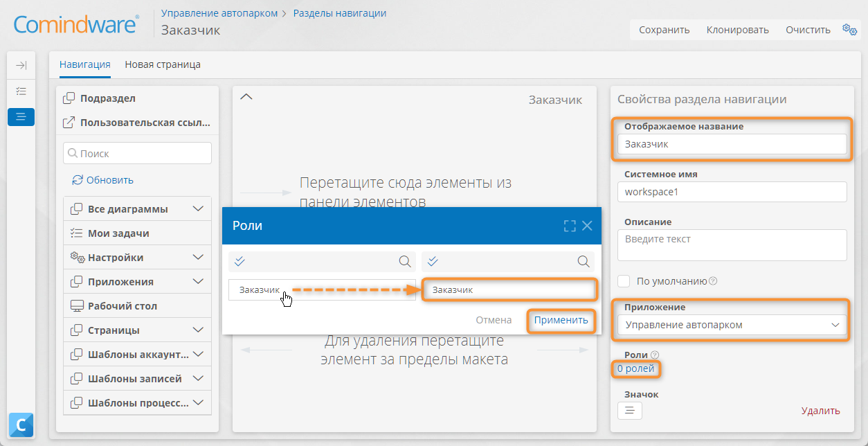Click the Шаблоны процессов item icon

tap(77, 402)
